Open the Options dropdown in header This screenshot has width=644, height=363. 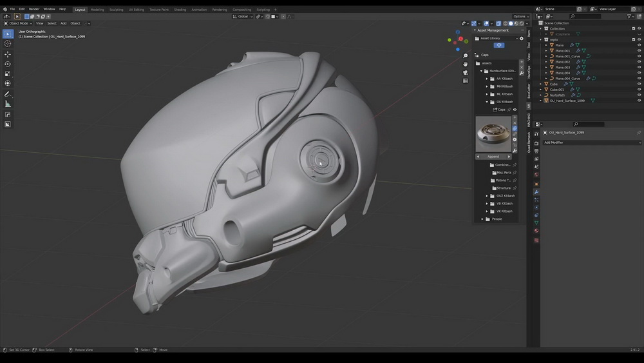click(521, 17)
